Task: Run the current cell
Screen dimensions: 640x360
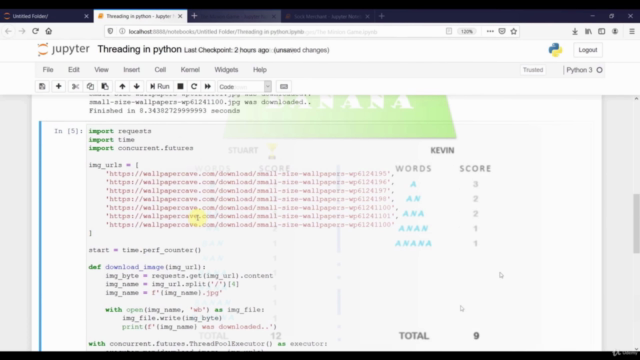Action: click(160, 87)
